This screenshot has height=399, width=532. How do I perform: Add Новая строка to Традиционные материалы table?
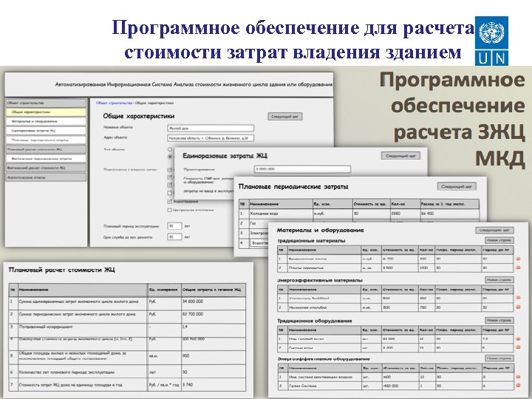pos(499,240)
